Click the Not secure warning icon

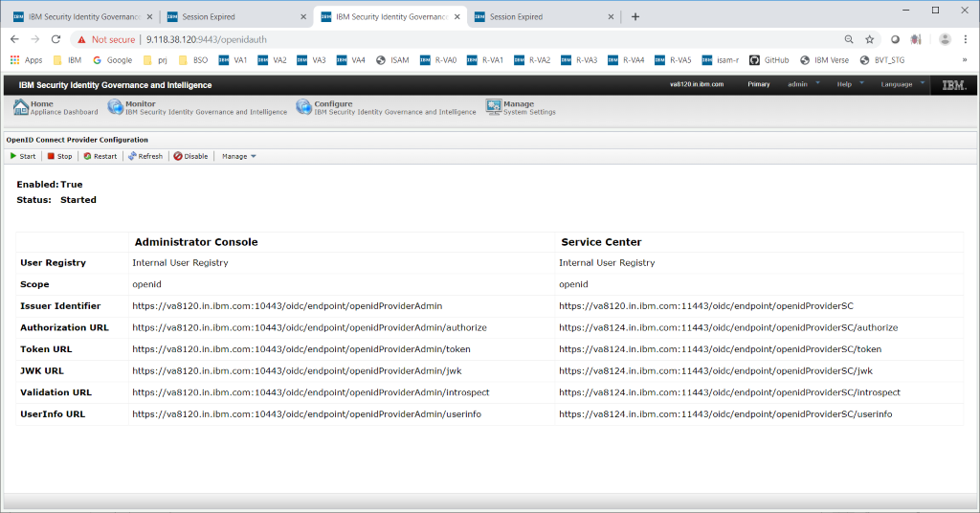81,39
